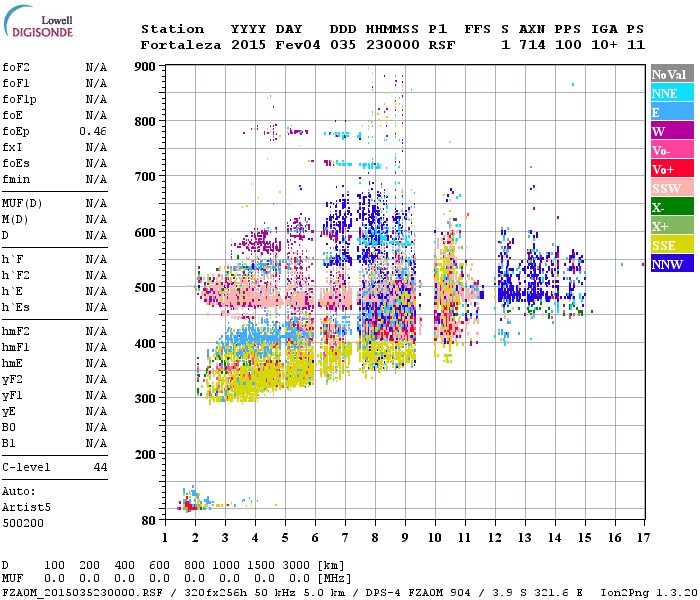700x600 pixels.
Task: Click the hmF2 parameter label
Action: click(x=16, y=331)
